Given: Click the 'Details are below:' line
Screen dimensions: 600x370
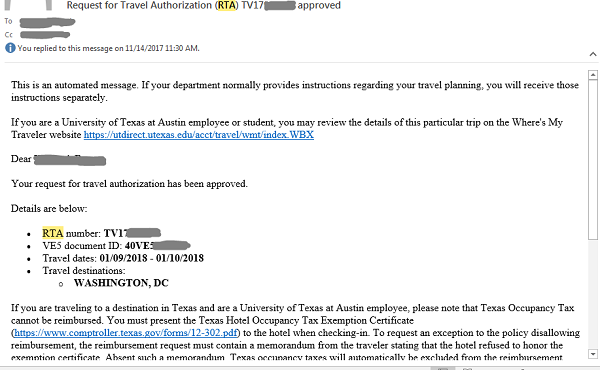Looking at the screenshot, I should click(x=49, y=209).
